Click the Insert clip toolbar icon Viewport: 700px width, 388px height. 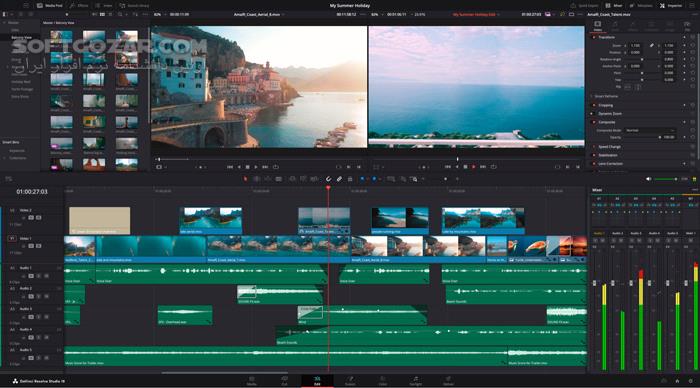(292, 179)
